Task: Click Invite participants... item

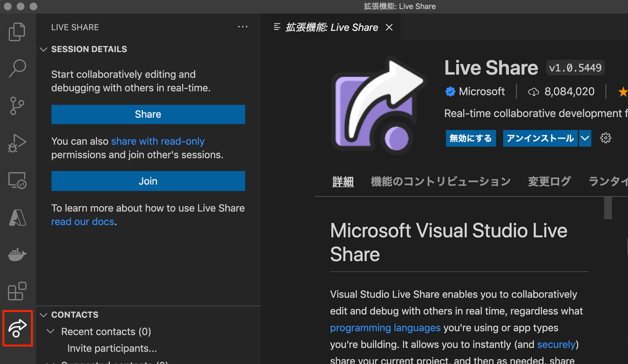Action: (112, 348)
